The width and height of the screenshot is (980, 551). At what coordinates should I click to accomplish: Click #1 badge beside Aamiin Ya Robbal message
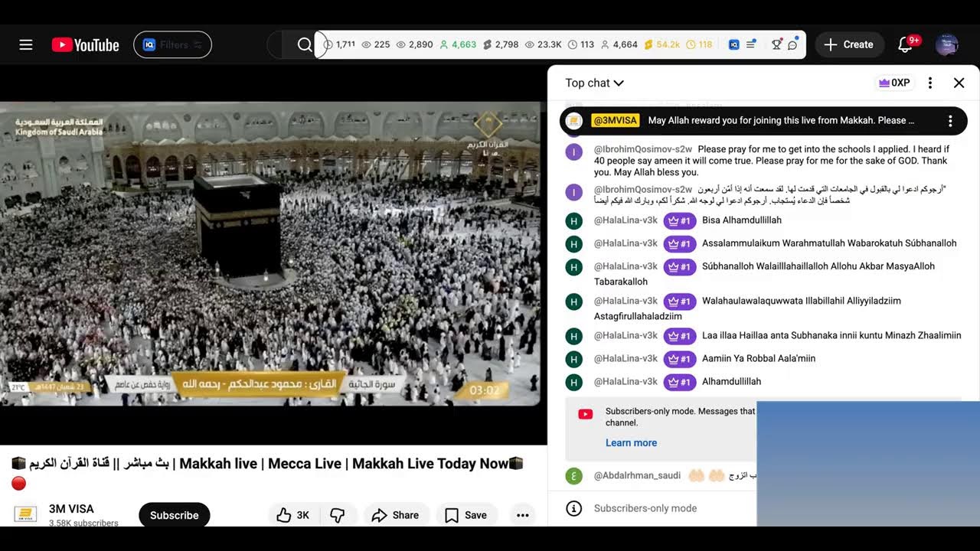tap(679, 358)
